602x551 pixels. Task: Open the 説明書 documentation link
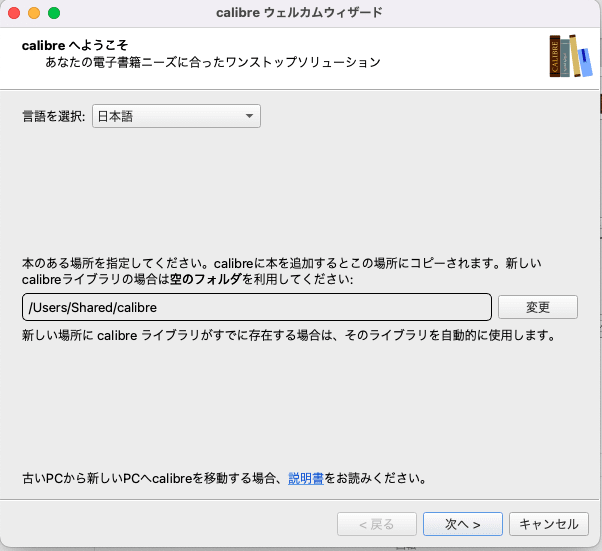pos(306,478)
